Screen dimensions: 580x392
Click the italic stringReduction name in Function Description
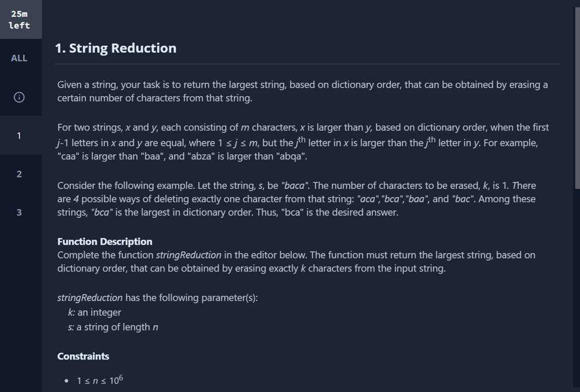click(x=188, y=255)
